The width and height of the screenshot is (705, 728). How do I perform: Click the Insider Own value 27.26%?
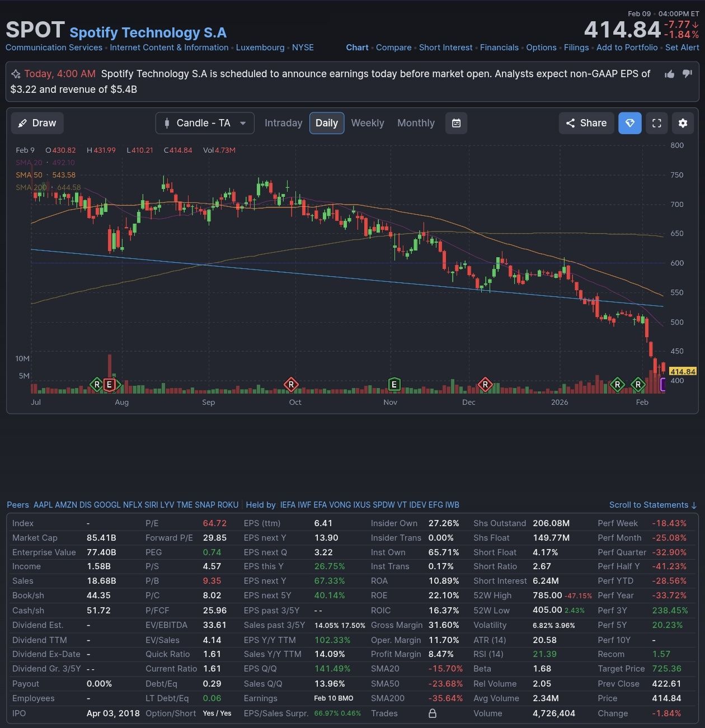coord(444,523)
